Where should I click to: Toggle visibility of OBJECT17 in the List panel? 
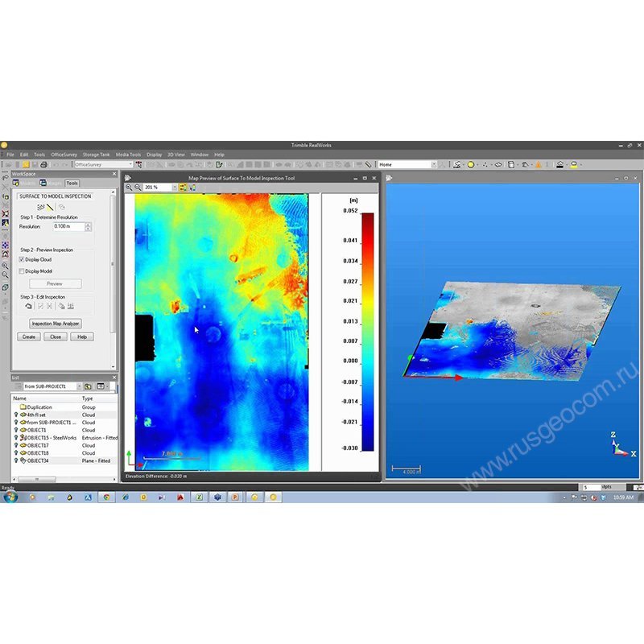point(15,444)
